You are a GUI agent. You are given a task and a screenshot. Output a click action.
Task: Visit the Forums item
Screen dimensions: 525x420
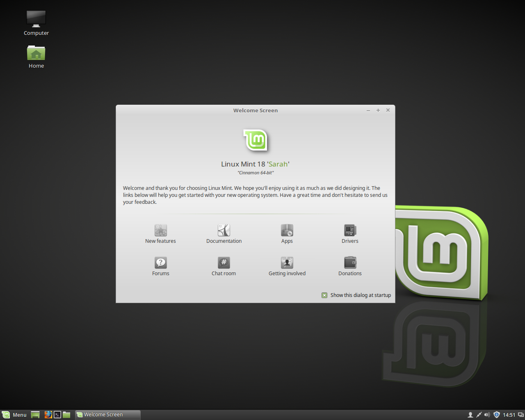click(161, 267)
